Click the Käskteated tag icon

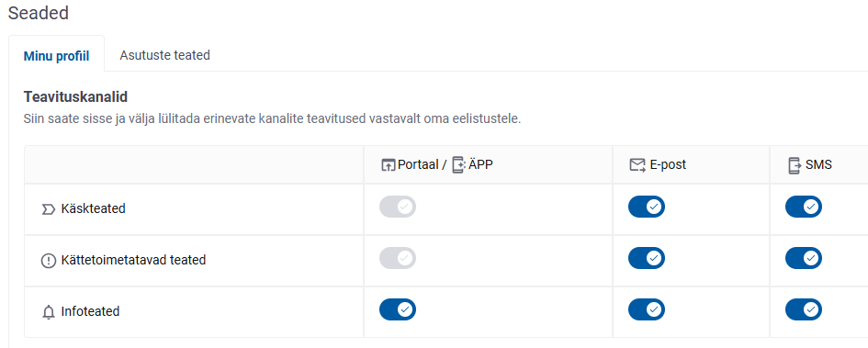(49, 209)
